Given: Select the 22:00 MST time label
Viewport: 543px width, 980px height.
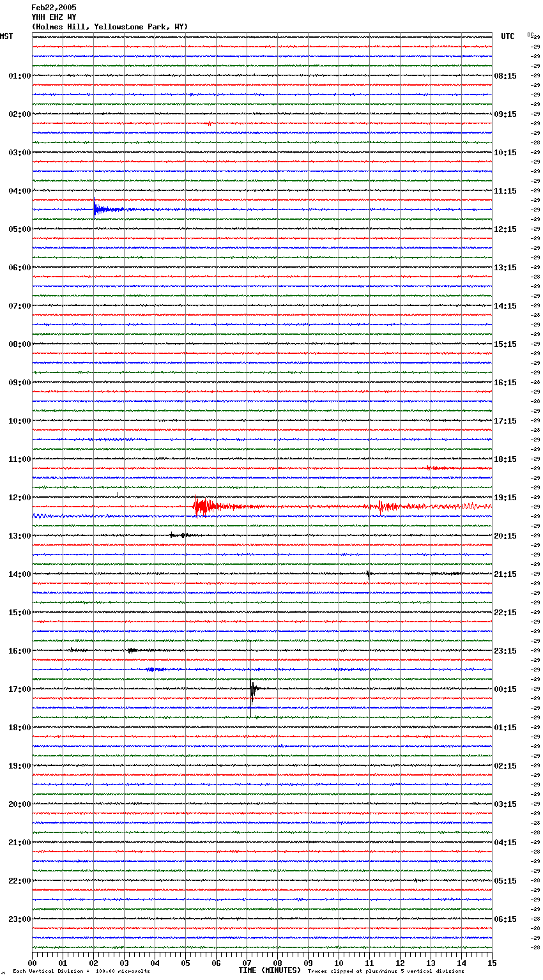Looking at the screenshot, I should coord(20,881).
